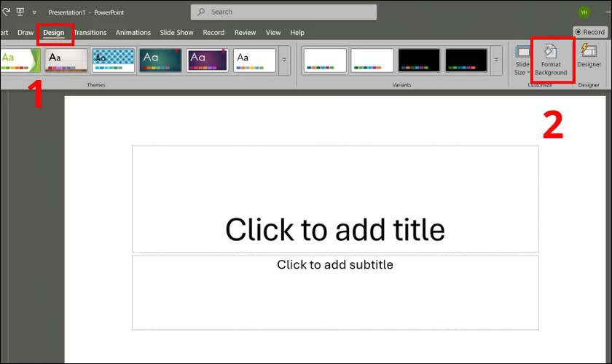
Task: Select the second white variant
Action: tap(372, 60)
